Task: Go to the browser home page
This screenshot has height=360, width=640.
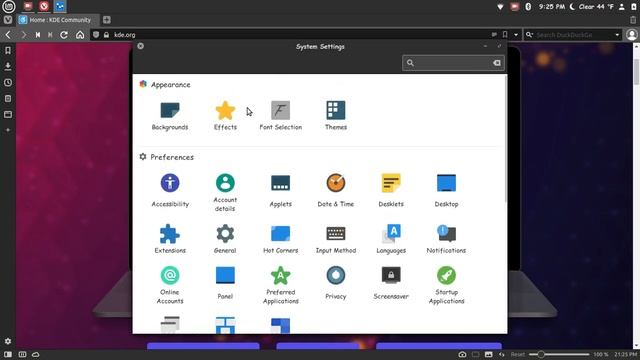Action: pyautogui.click(x=80, y=35)
